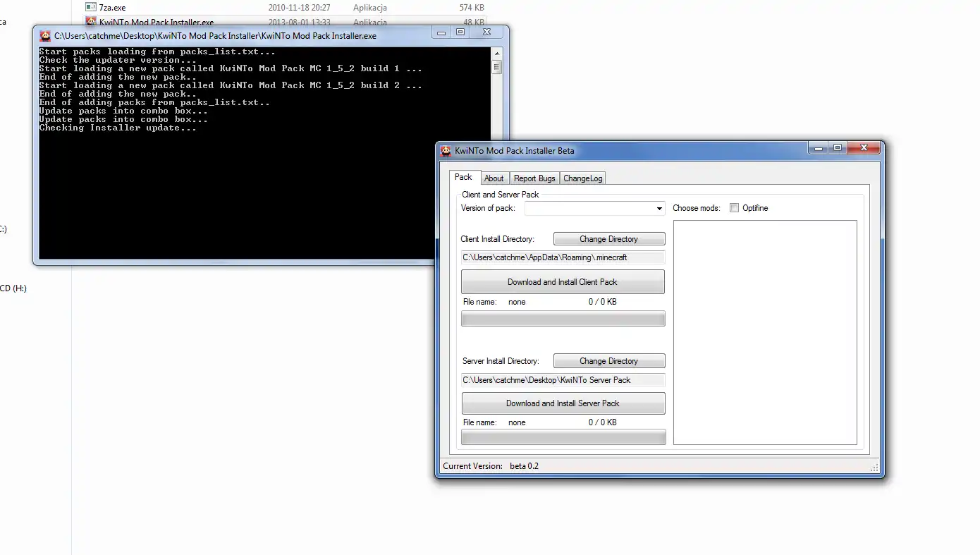
Task: Click the 'Version of pack:' label
Action: coord(488,208)
